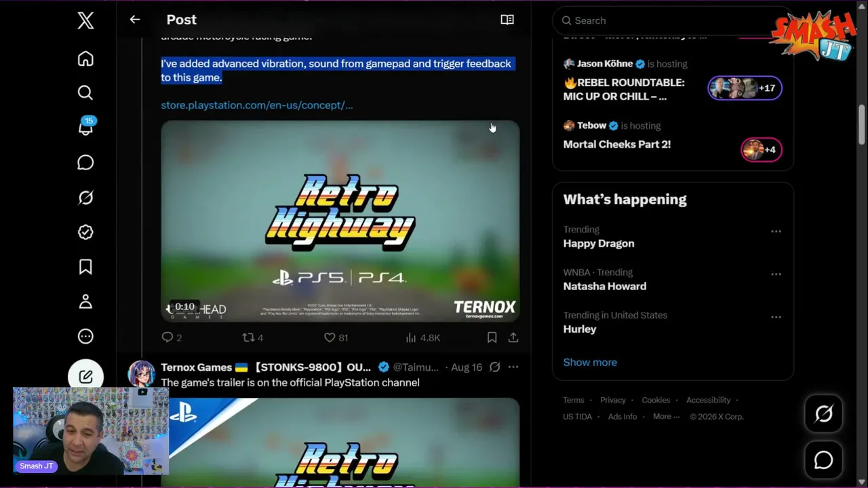Open Jason Köhne host name

click(605, 64)
